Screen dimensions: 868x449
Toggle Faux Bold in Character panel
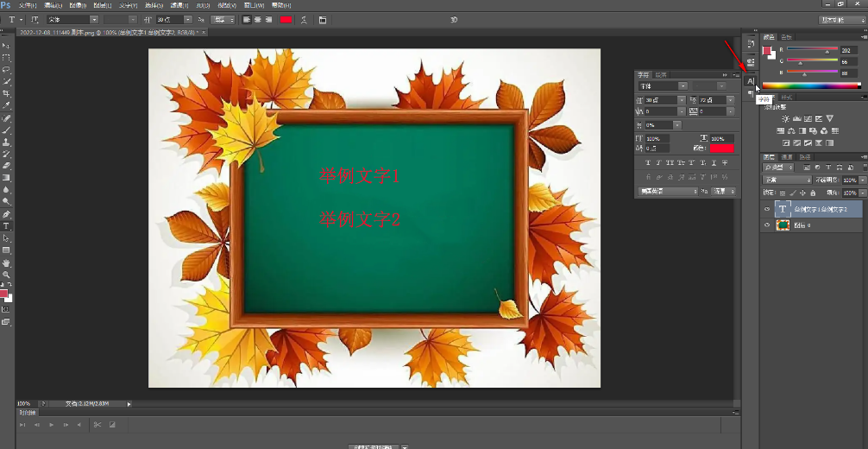[648, 163]
